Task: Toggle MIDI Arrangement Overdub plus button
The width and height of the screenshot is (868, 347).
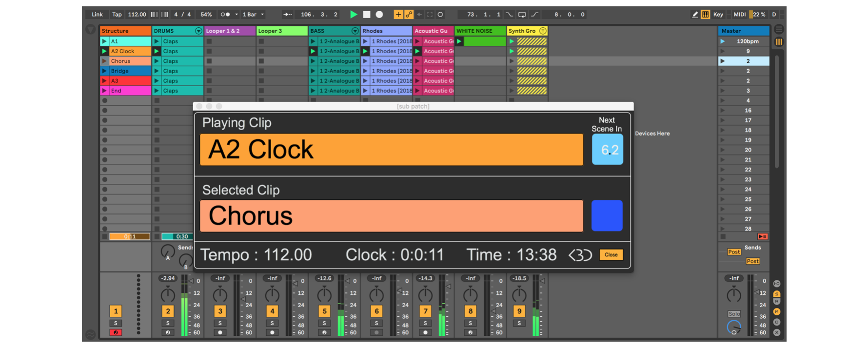Action: coord(398,15)
